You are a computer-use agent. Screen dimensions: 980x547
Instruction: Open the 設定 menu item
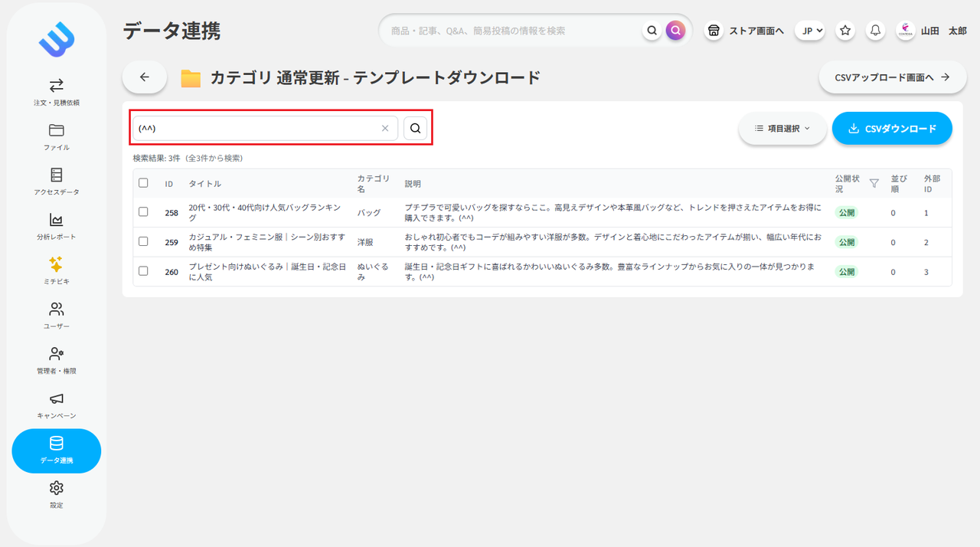click(56, 494)
